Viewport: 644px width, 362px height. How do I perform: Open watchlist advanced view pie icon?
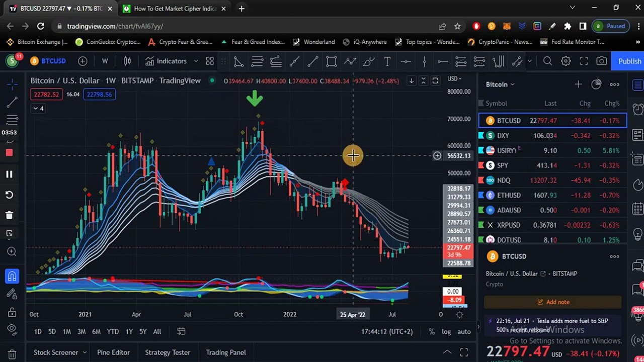click(x=596, y=84)
